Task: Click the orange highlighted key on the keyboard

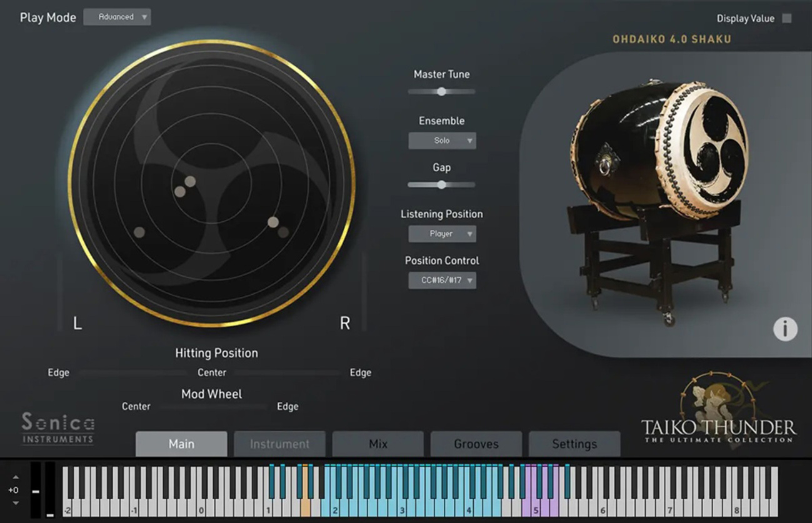Action: [306, 506]
